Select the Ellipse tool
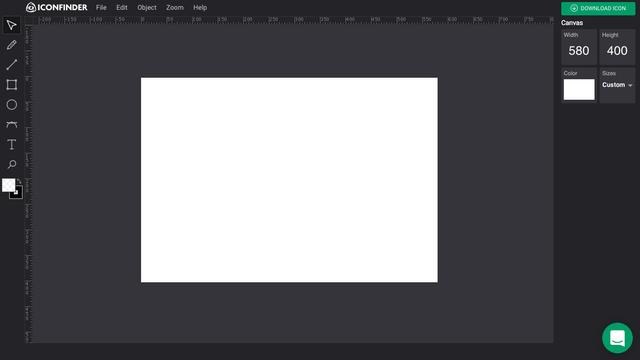This screenshot has height=360, width=640. (11, 105)
